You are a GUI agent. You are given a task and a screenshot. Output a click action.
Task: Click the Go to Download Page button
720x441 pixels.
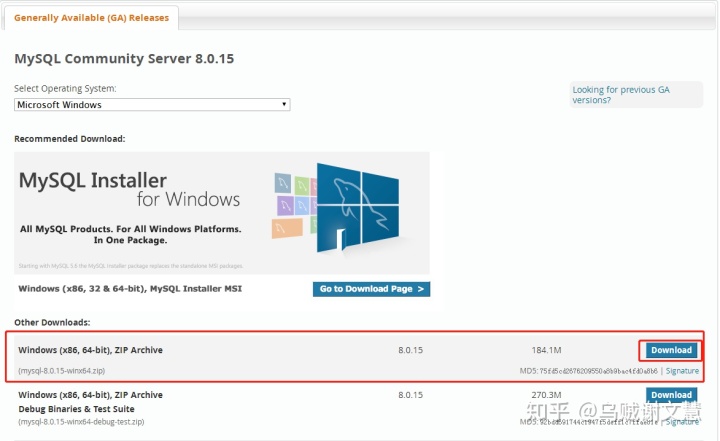(371, 289)
